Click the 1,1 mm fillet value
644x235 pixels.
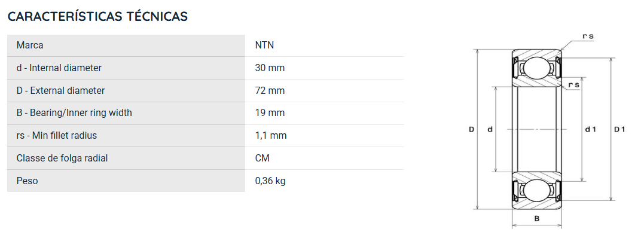(x=271, y=136)
